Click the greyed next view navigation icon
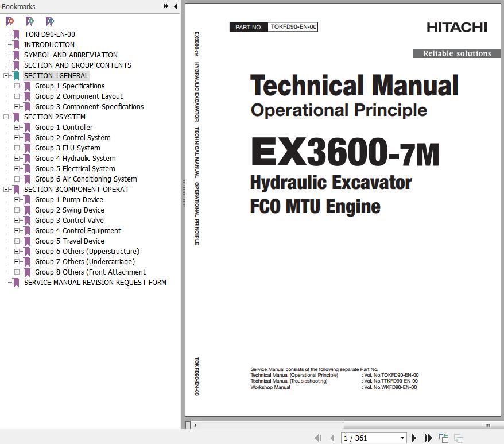The width and height of the screenshot is (504, 444). 458,438
